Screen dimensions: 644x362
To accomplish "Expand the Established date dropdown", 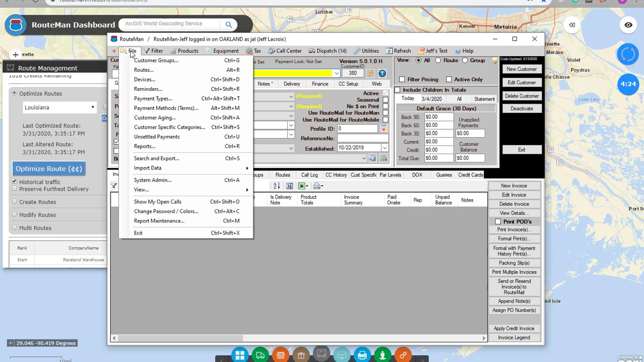I will [385, 148].
